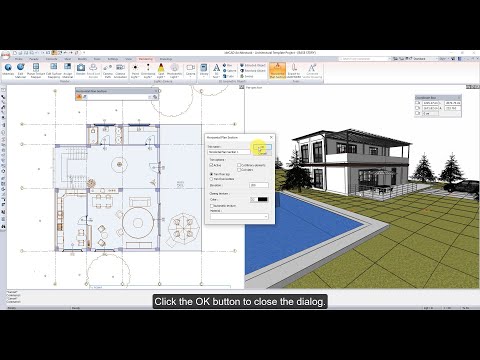This screenshot has width=480, height=360.
Task: Add a Point Light
Action: (x=135, y=70)
